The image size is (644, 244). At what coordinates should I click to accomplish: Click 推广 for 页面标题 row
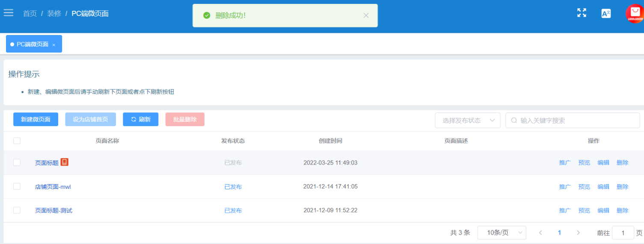(565, 163)
